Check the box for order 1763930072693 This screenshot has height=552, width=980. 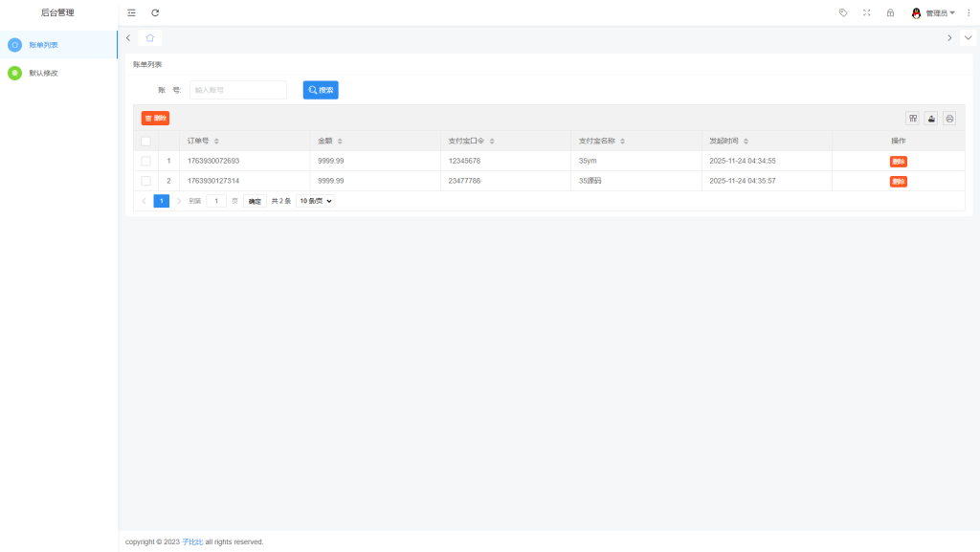pos(146,161)
